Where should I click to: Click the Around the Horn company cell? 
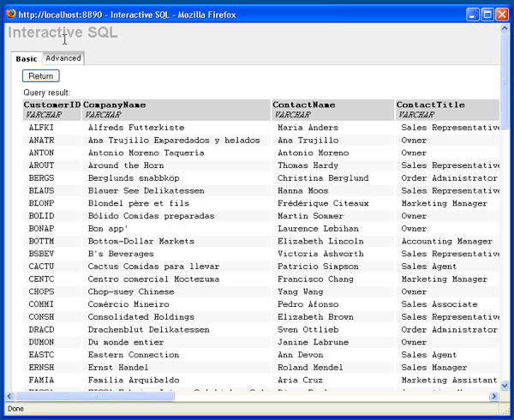click(x=128, y=165)
